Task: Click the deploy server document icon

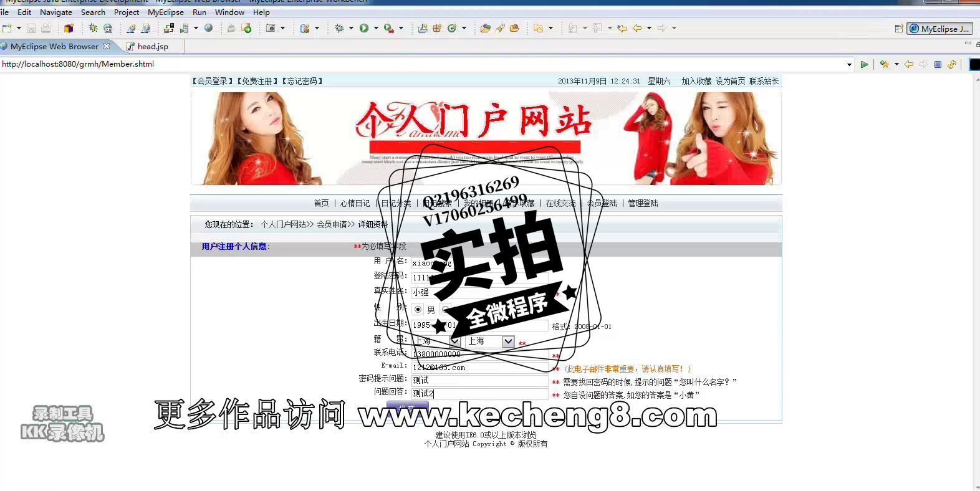Action: [184, 28]
